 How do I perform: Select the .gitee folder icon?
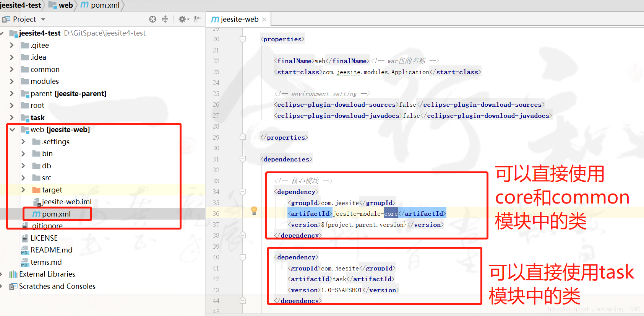(25, 45)
